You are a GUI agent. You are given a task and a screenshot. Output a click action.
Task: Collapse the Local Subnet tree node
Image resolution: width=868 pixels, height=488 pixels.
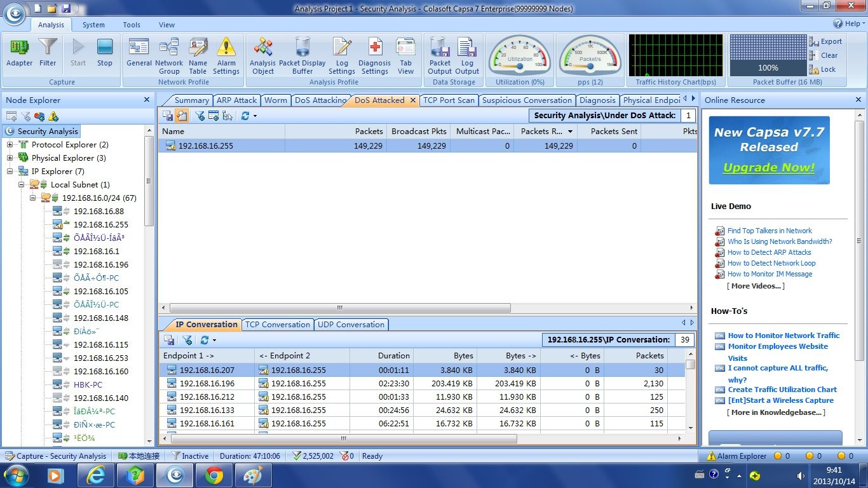point(22,185)
